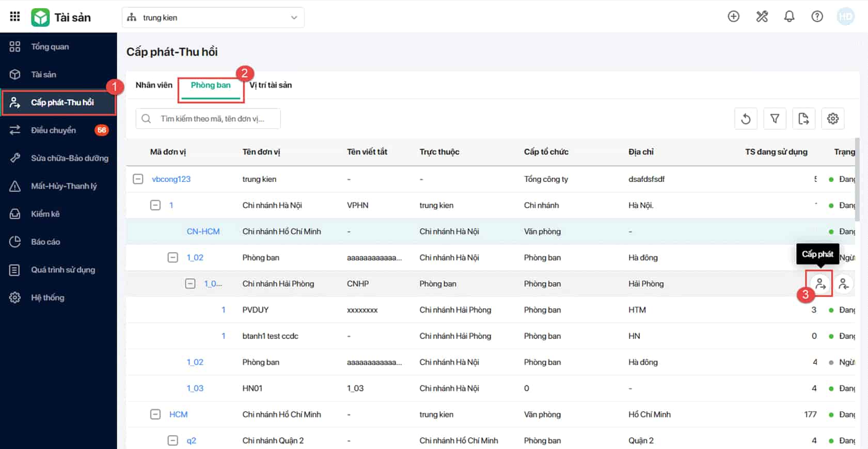
Task: Click Cấp phát icon for Chi nhánh Hải Phòng
Action: coord(819,284)
